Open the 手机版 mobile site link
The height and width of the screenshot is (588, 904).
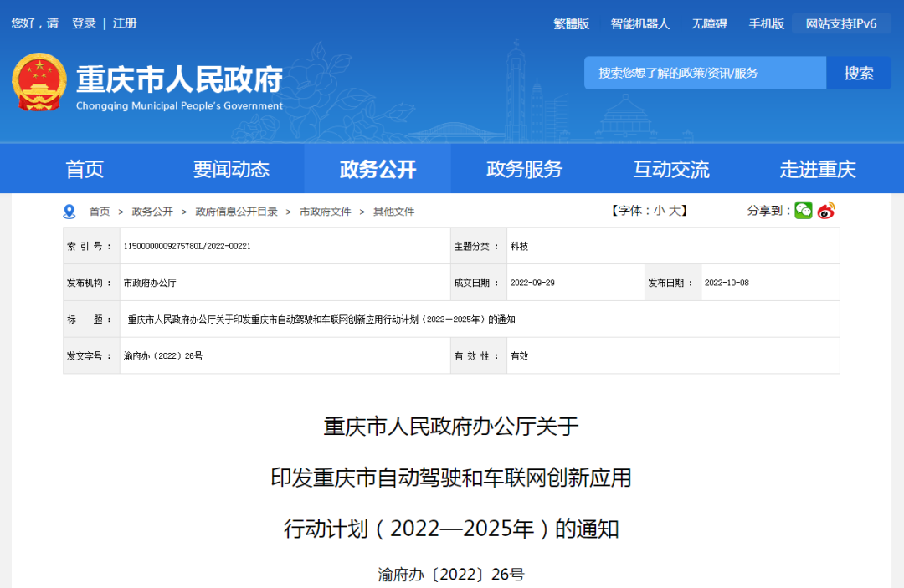coord(766,24)
